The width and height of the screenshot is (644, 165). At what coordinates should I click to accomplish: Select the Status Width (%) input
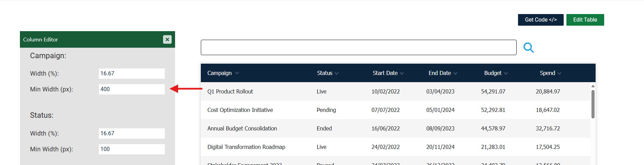(131, 134)
